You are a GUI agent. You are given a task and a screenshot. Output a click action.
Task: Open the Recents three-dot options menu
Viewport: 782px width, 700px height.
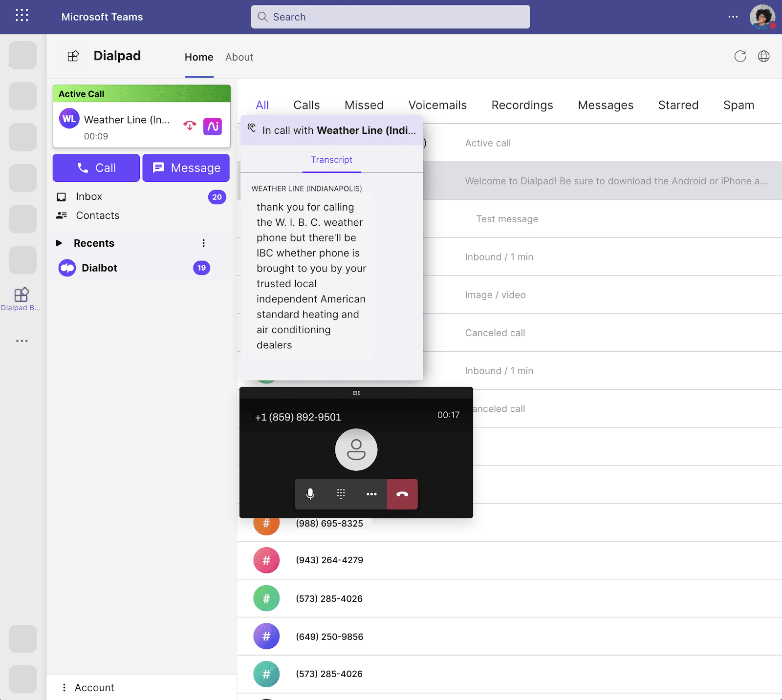[x=204, y=243]
